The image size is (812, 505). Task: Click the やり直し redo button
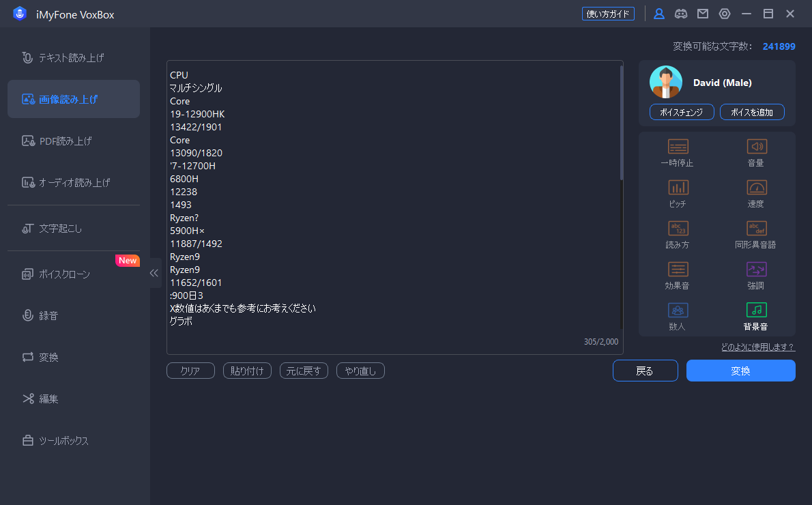pos(360,371)
